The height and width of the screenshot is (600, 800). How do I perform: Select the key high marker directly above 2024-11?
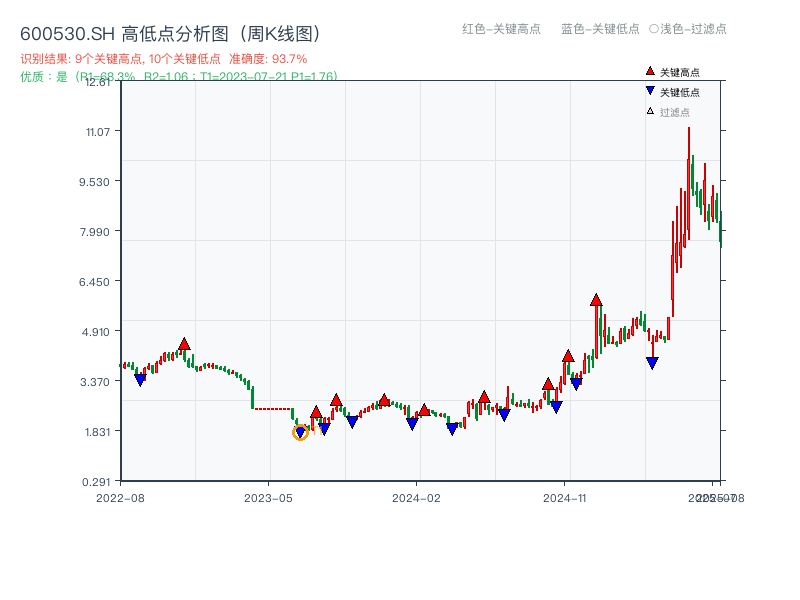[568, 356]
